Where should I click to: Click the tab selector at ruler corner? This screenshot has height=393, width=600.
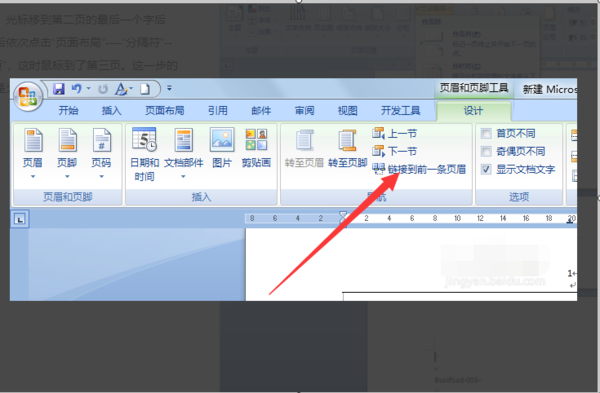pyautogui.click(x=20, y=219)
